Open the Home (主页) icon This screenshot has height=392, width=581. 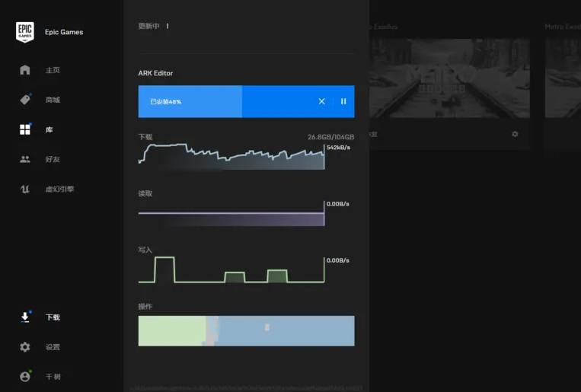(25, 70)
